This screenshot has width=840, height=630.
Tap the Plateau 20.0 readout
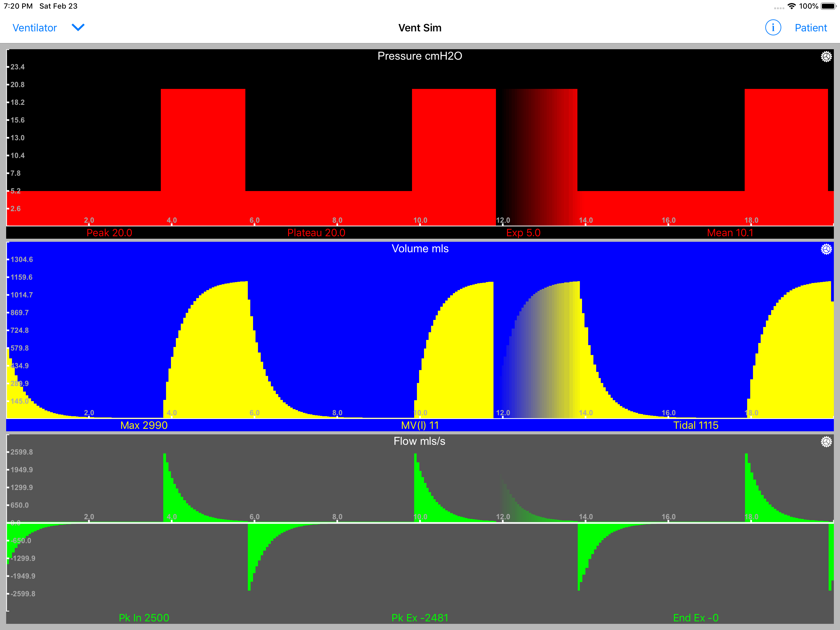click(x=316, y=233)
